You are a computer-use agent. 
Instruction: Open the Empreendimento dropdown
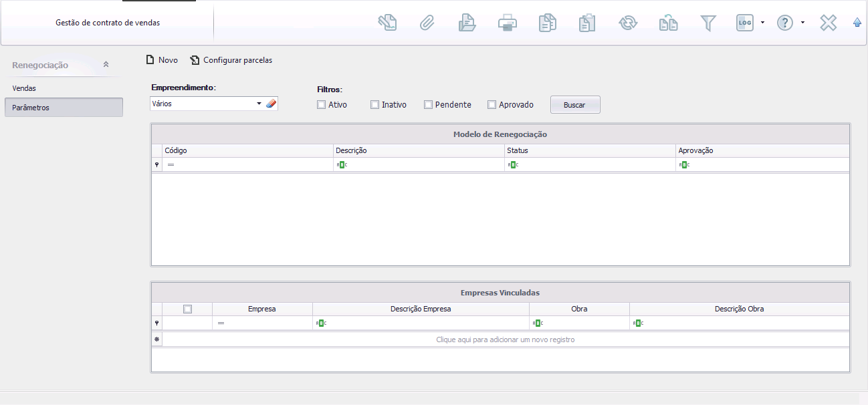(x=259, y=104)
